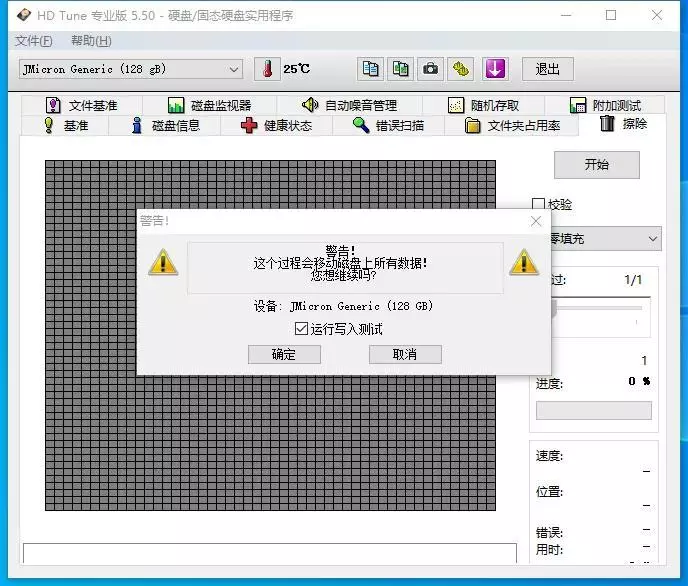Viewport: 688px width, 586px height.
Task: Click the thermometer temperature icon
Action: pyautogui.click(x=267, y=69)
